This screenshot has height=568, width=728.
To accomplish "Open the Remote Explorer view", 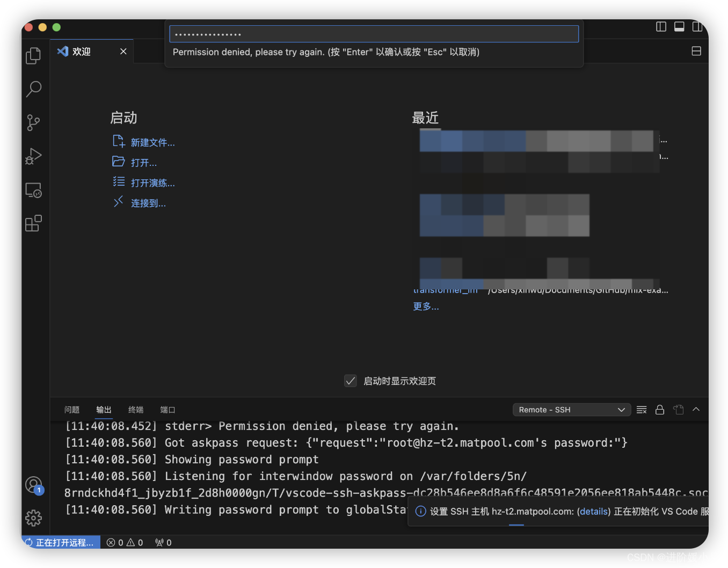I will [x=33, y=190].
